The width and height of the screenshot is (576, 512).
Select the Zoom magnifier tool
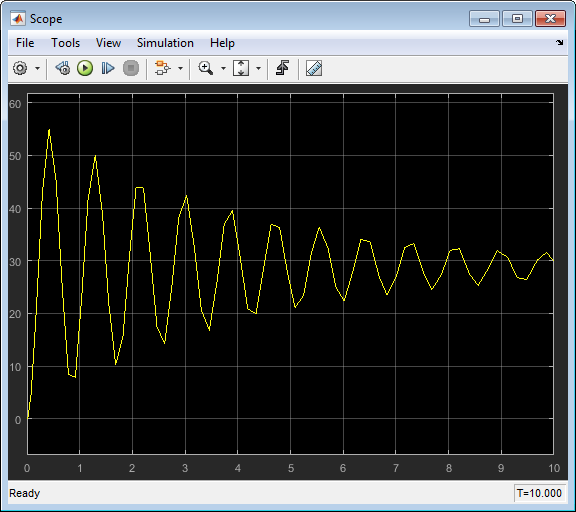205,68
